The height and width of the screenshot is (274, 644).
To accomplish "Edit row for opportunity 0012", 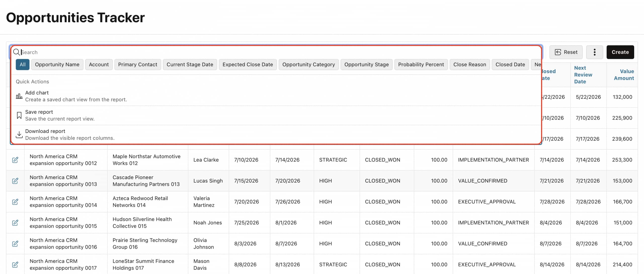I will (15, 160).
